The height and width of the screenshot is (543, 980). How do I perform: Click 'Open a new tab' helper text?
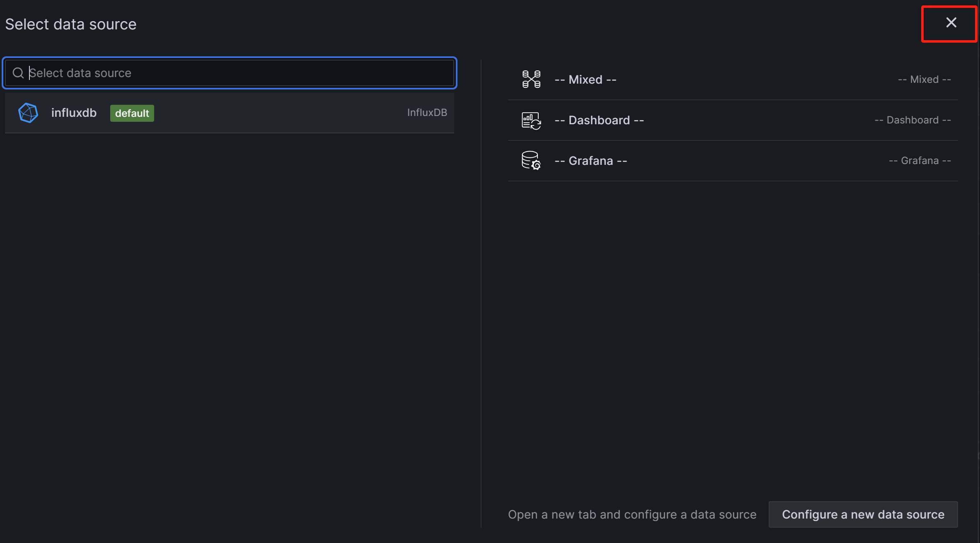point(632,514)
